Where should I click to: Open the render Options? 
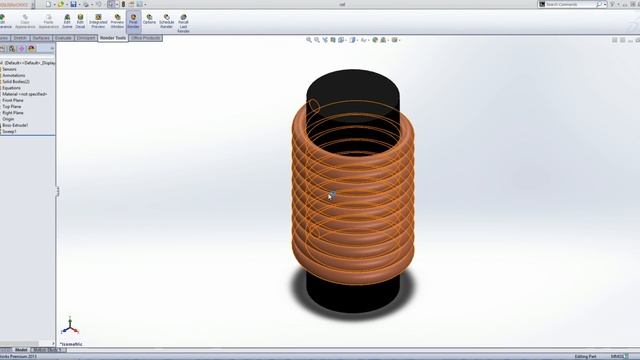pyautogui.click(x=149, y=19)
